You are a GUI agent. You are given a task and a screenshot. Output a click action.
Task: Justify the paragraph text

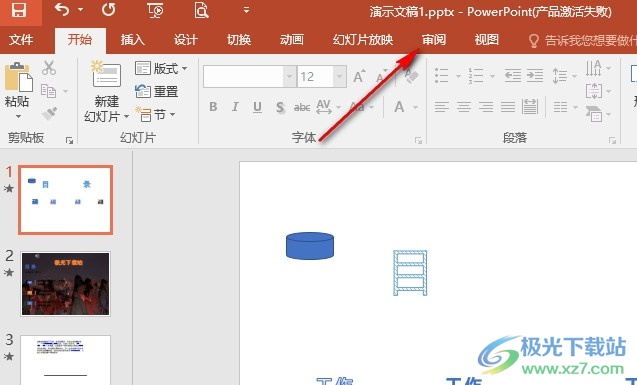(x=508, y=107)
